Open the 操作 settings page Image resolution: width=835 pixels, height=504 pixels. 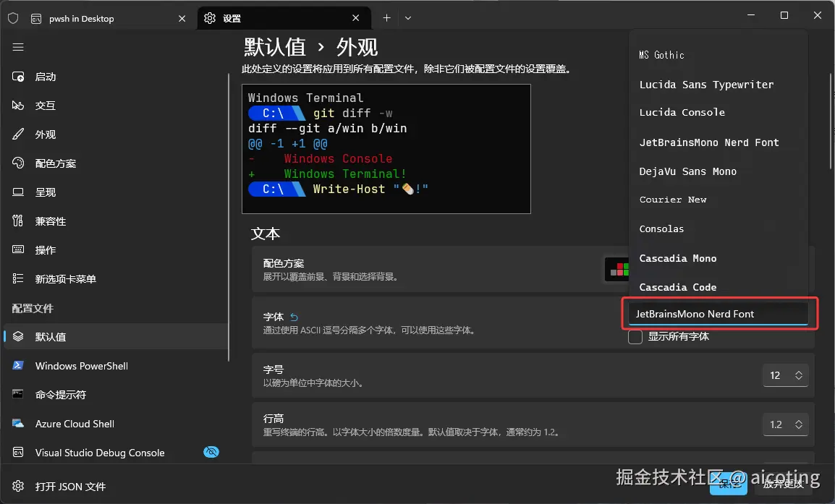(x=116, y=250)
